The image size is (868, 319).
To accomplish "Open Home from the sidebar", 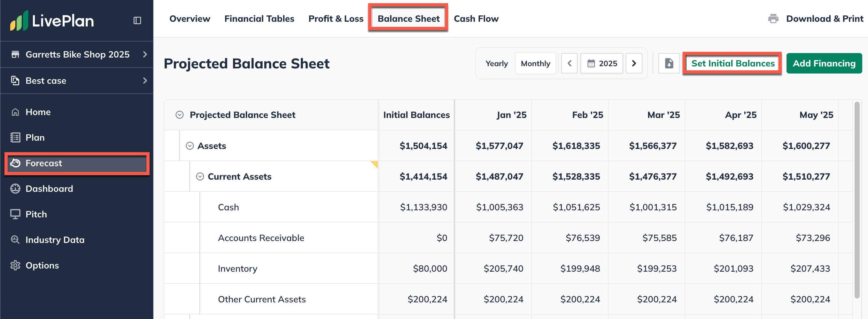I will 38,112.
